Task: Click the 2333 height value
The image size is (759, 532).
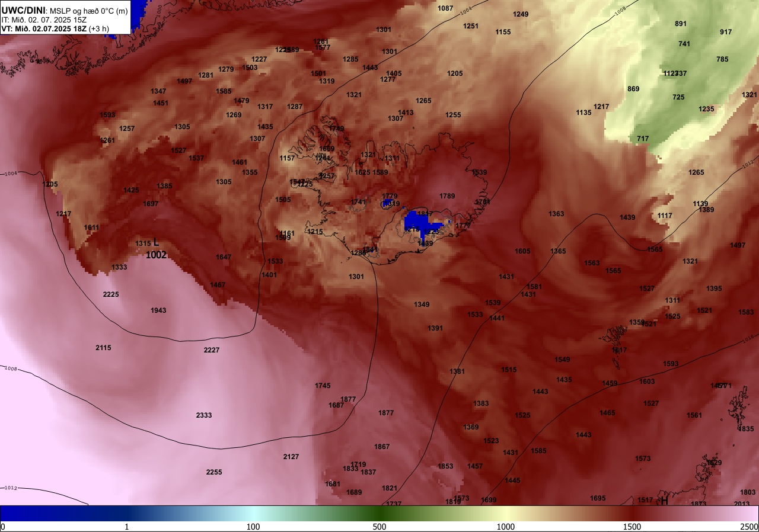Action: [204, 415]
